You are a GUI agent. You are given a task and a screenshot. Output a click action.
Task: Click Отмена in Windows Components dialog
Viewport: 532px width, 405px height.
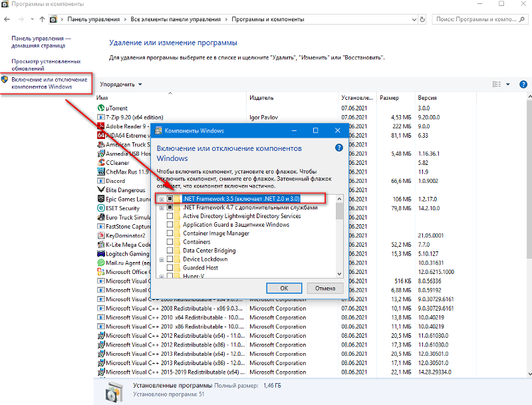pos(325,288)
